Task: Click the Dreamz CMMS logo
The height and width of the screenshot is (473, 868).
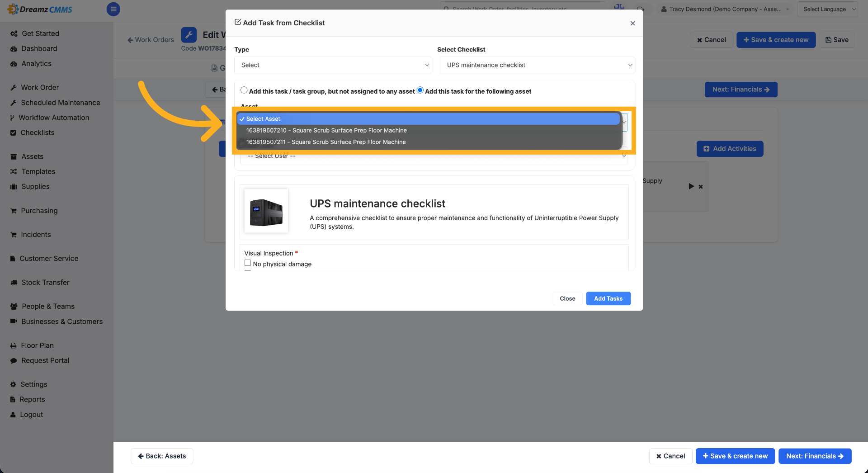Action: coord(40,9)
